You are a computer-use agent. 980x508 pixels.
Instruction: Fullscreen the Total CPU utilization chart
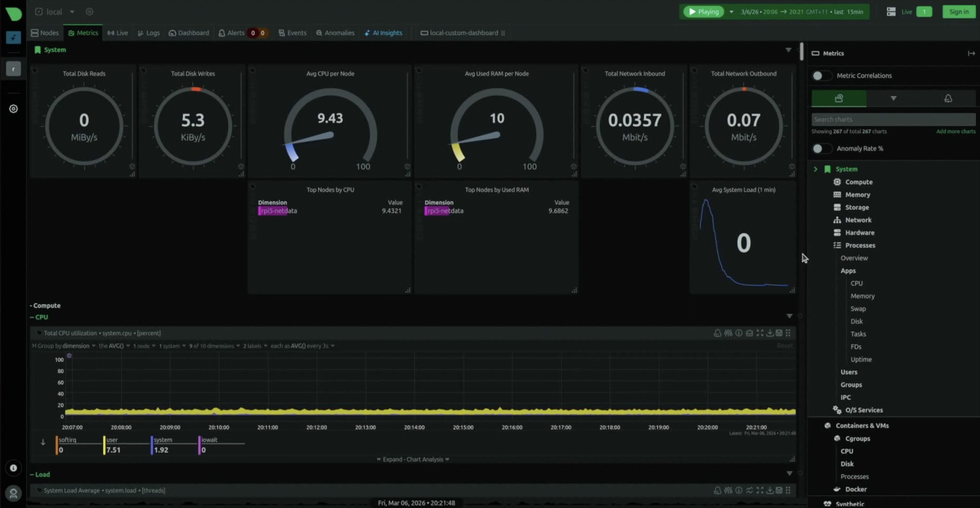pos(760,333)
